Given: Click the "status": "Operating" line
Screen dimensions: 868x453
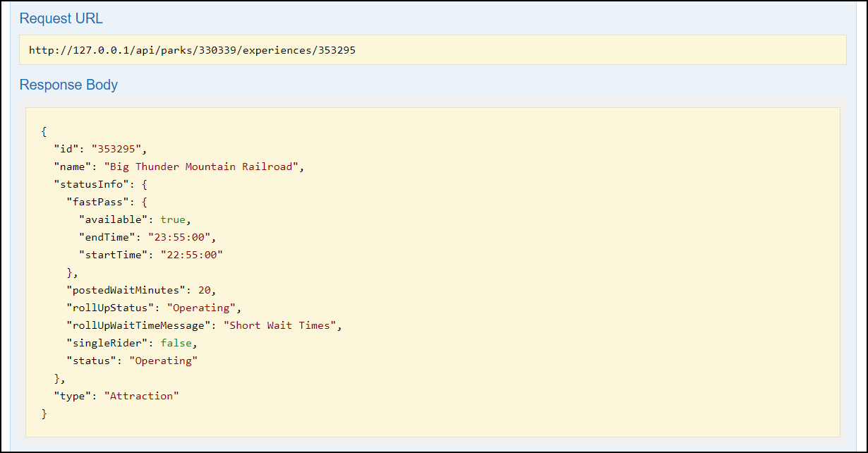Looking at the screenshot, I should pos(132,361).
